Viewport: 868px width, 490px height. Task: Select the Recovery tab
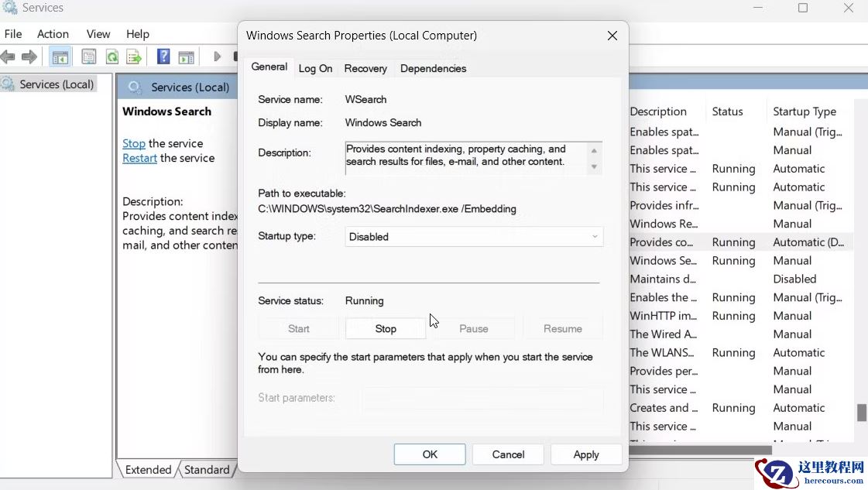[365, 69]
